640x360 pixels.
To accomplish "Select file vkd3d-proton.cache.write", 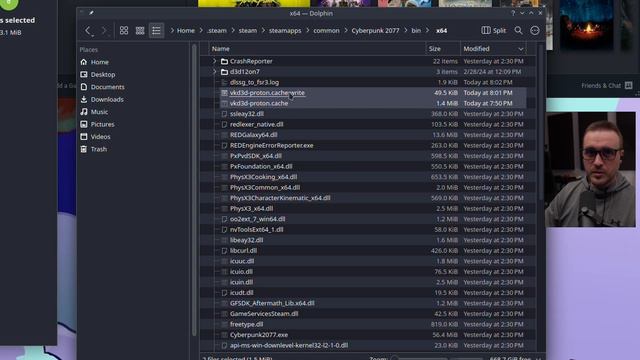I will tap(267, 93).
